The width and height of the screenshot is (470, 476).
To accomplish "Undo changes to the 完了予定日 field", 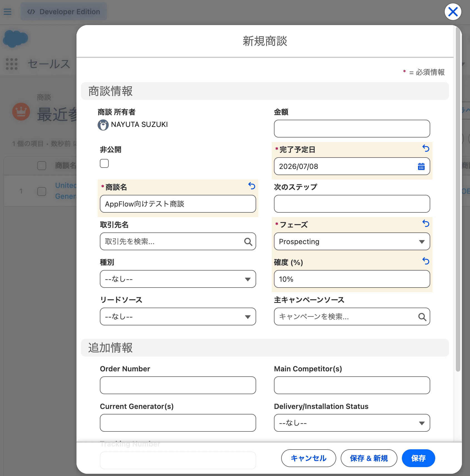I will [426, 148].
